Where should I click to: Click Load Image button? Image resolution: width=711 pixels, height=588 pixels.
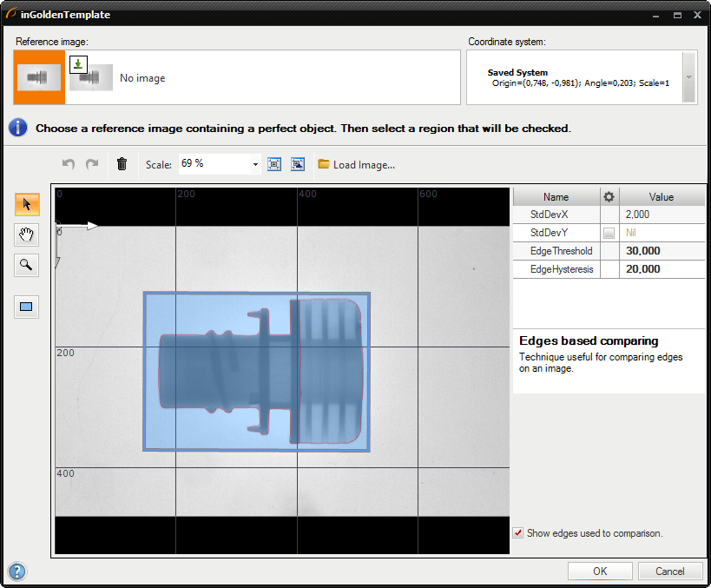pyautogui.click(x=356, y=164)
